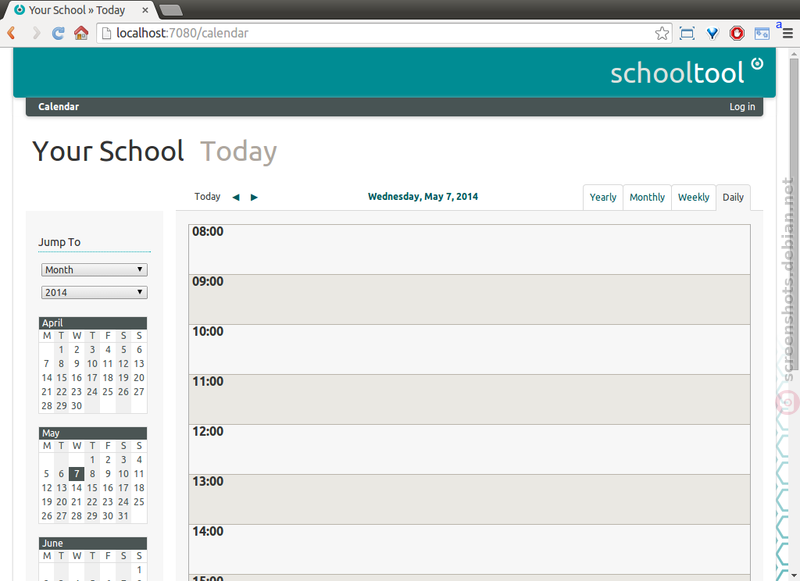Viewport: 800px width, 581px height.
Task: Click the 14:00 time slot
Action: [469, 549]
